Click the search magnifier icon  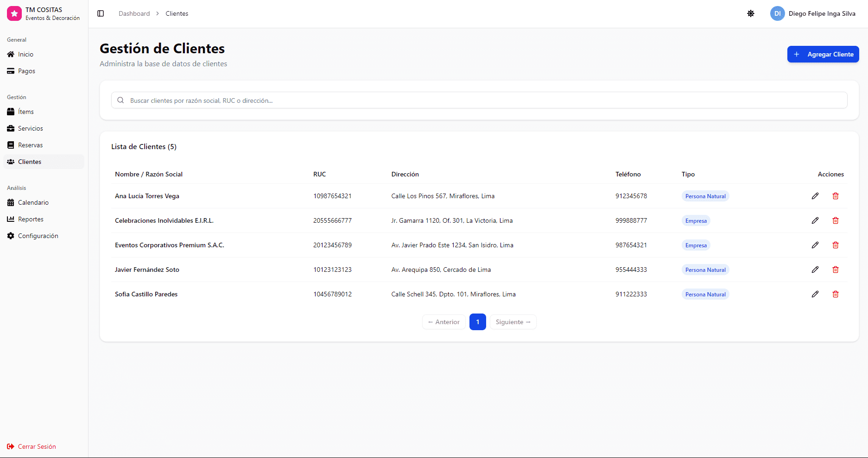click(120, 100)
